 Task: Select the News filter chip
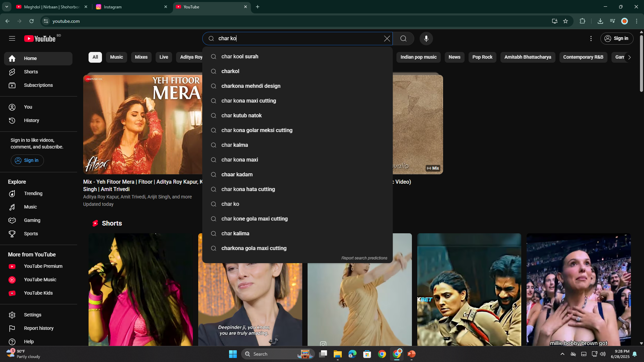(454, 57)
